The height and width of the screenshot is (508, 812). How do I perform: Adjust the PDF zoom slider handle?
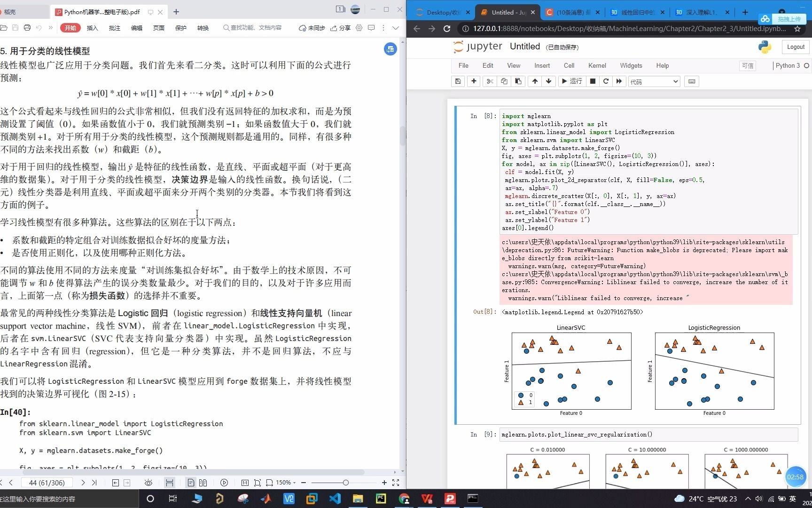pos(346,483)
